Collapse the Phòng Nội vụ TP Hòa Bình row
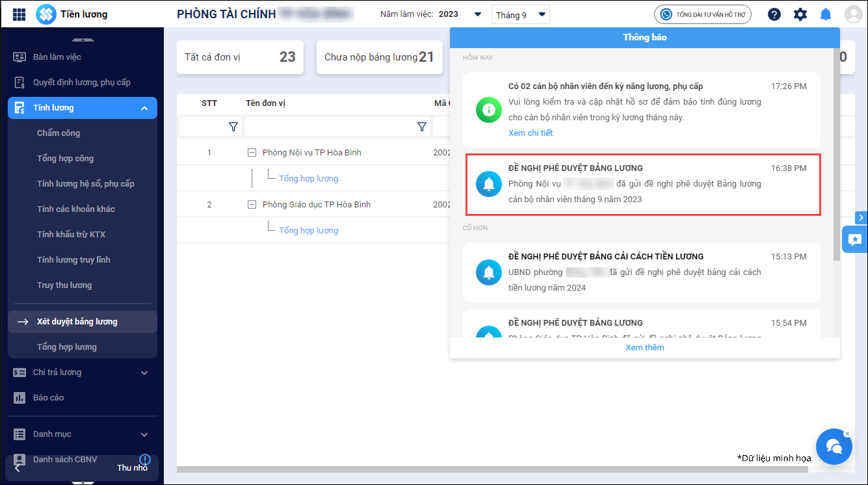The height and width of the screenshot is (485, 868). (x=252, y=153)
